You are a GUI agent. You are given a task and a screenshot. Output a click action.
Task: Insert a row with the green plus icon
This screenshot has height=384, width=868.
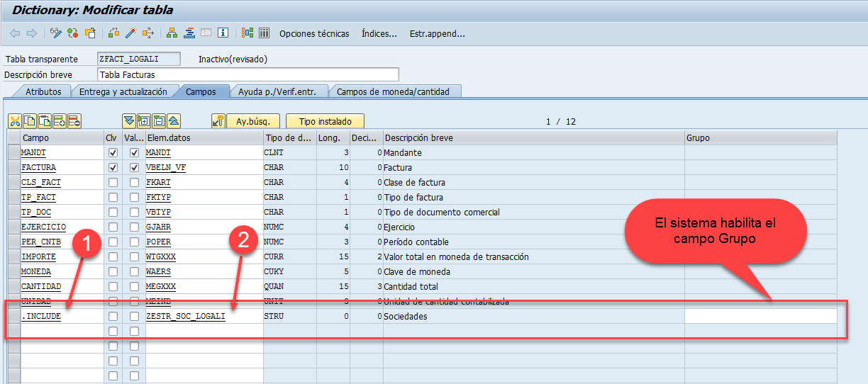[60, 121]
